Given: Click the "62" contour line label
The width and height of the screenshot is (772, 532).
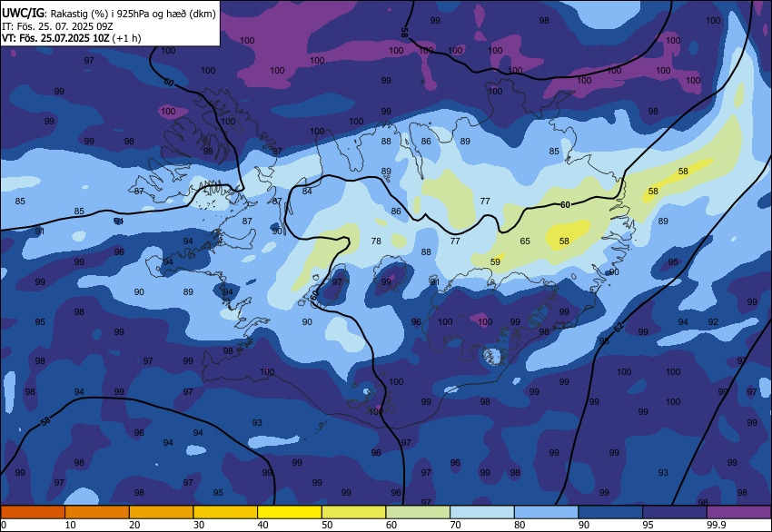Looking at the screenshot, I should point(619,327).
